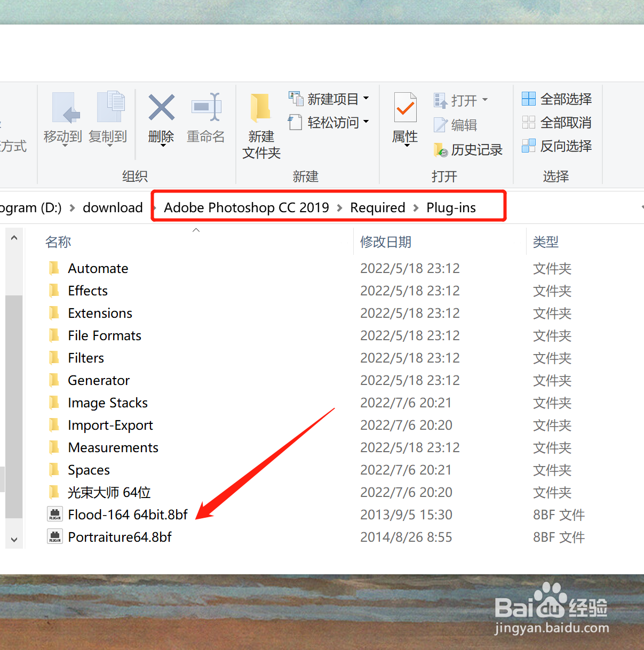Image resolution: width=644 pixels, height=650 pixels.
Task: Click the 名称 column header
Action: tap(58, 242)
